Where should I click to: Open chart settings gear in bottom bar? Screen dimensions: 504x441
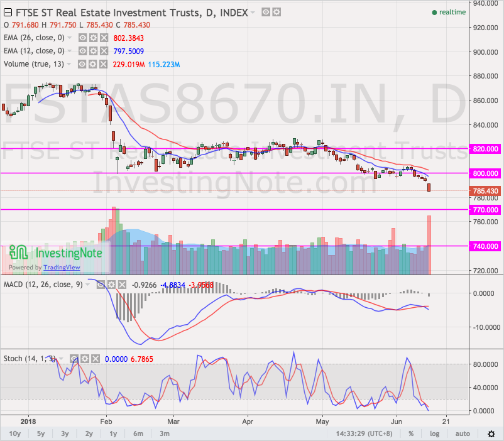(490, 433)
